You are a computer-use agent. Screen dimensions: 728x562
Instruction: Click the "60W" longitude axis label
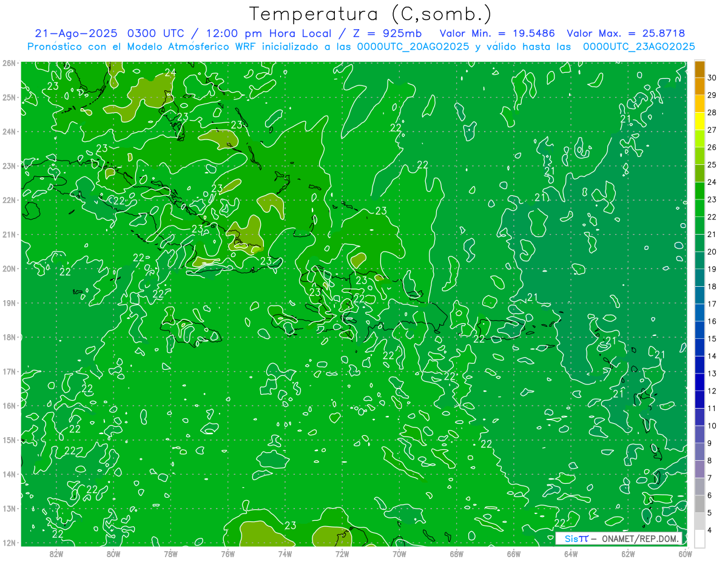[x=685, y=554]
